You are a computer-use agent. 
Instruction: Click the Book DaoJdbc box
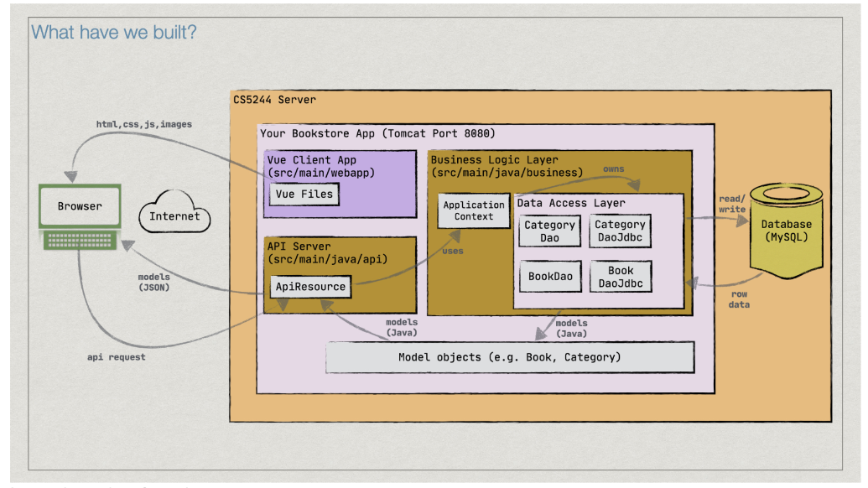tap(621, 277)
